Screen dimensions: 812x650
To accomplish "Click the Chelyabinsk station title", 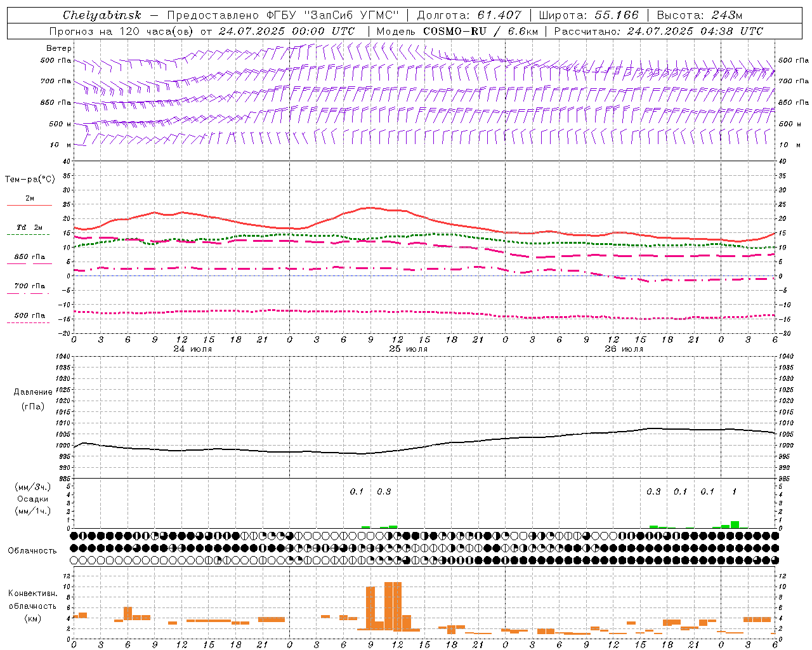I will [101, 15].
